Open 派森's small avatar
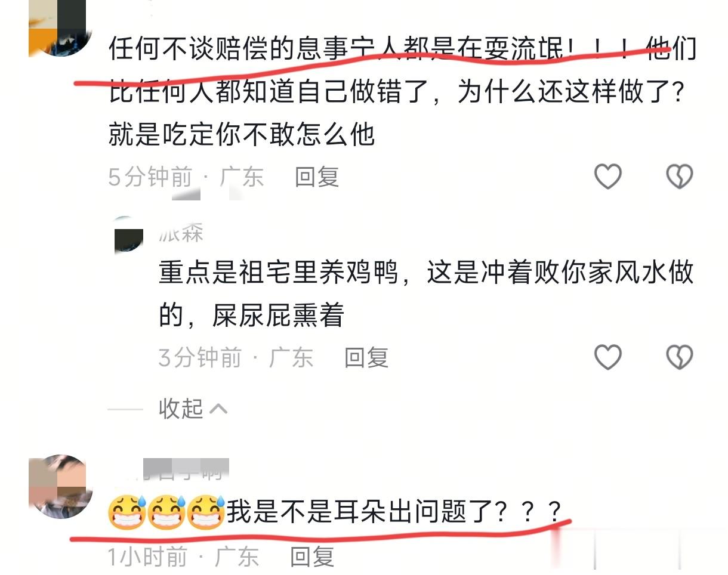The width and height of the screenshot is (728, 575). 129,234
